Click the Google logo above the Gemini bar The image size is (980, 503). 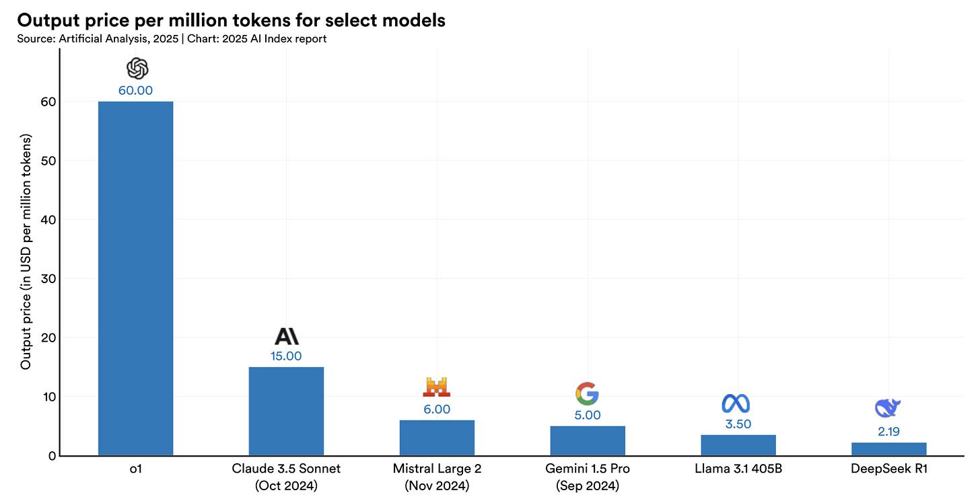pos(587,393)
